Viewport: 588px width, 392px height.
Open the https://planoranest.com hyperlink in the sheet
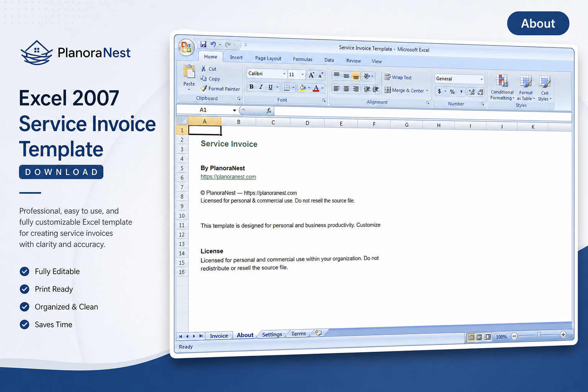(x=228, y=176)
